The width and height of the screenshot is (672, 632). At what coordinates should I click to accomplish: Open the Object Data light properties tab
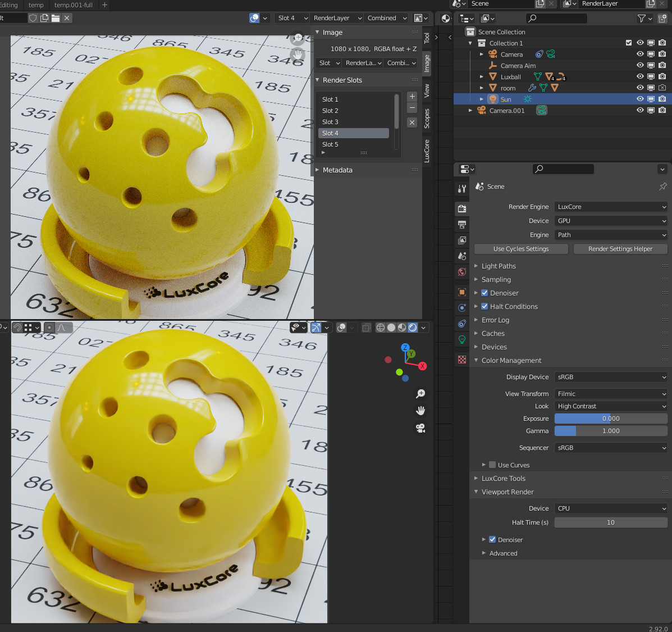462,339
